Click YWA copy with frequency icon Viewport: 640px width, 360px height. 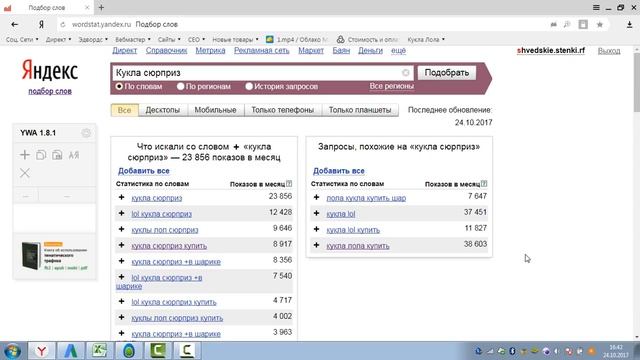tap(57, 155)
